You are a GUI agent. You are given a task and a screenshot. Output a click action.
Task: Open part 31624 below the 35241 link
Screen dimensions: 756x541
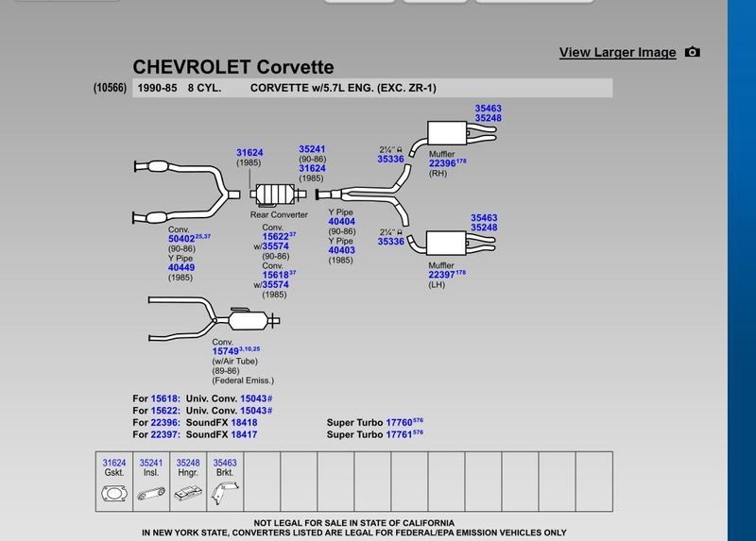coord(312,169)
